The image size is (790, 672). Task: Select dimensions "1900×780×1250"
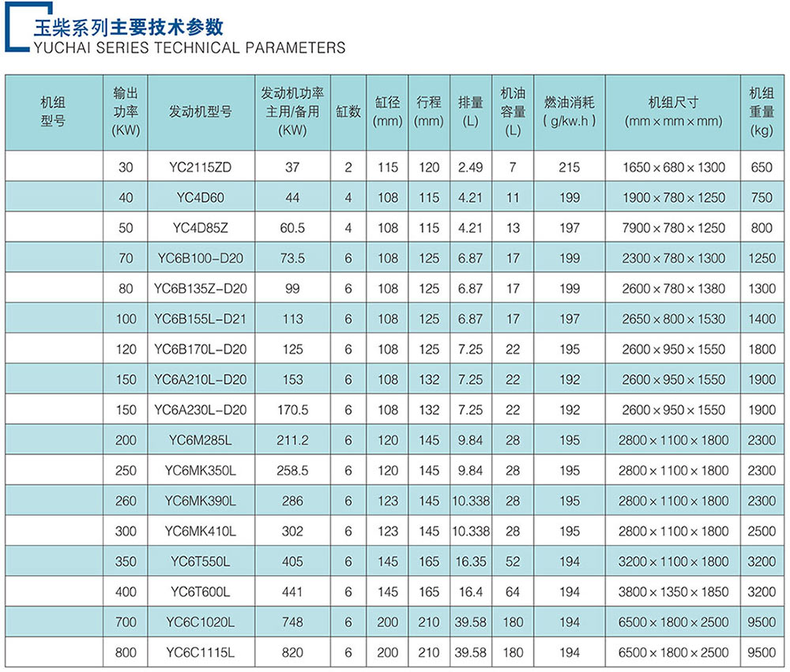point(674,197)
